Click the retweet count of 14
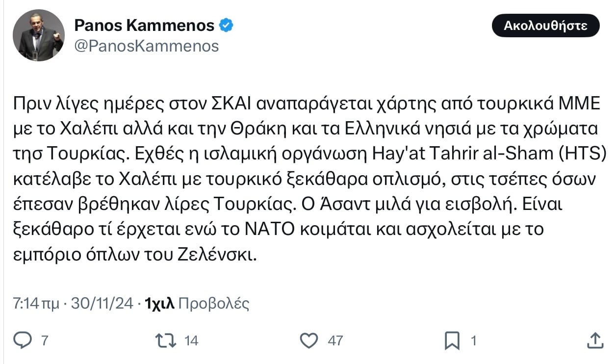The image size is (616, 364). (x=191, y=340)
